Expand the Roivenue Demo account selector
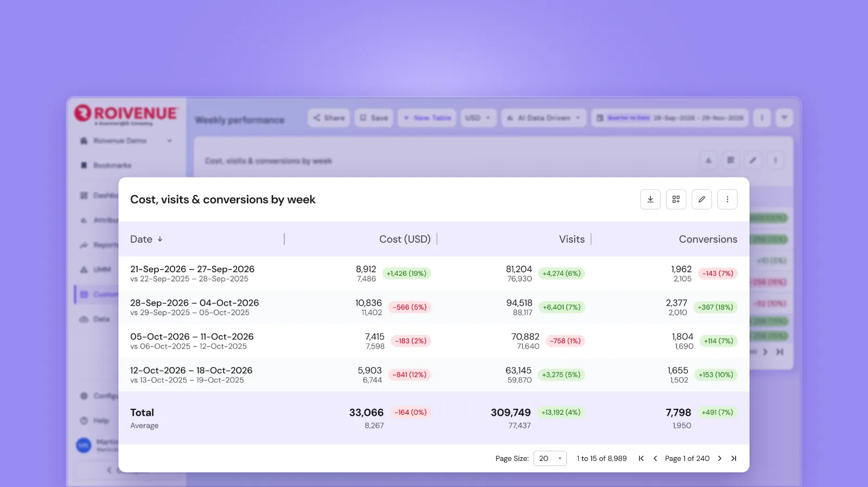 126,141
